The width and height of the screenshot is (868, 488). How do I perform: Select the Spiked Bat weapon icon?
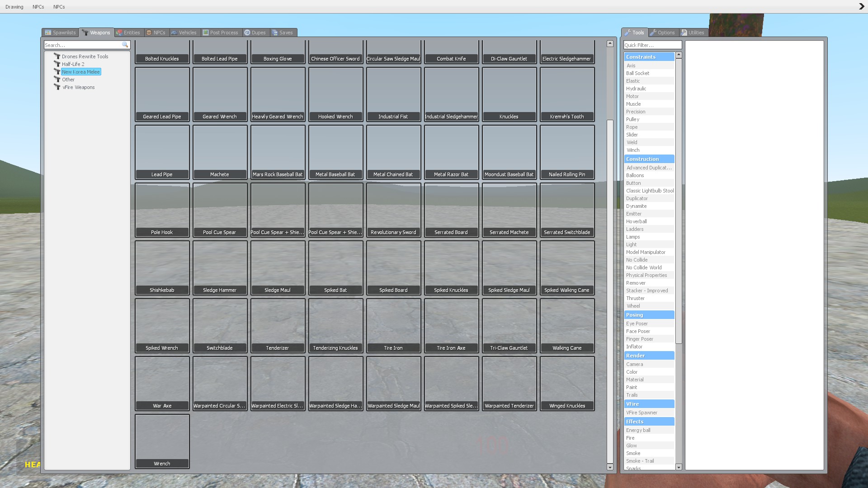335,268
